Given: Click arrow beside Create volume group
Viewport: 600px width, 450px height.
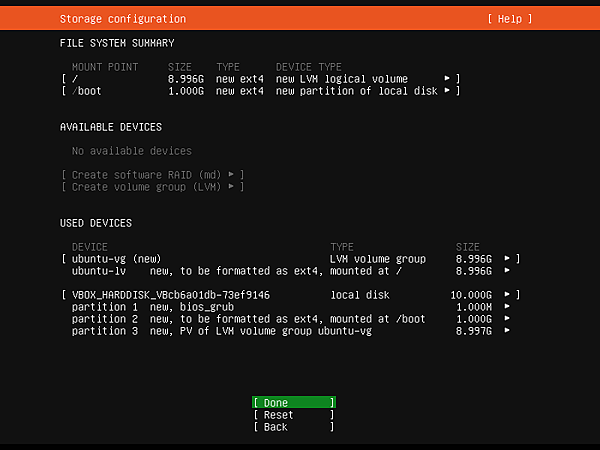Looking at the screenshot, I should click(231, 187).
